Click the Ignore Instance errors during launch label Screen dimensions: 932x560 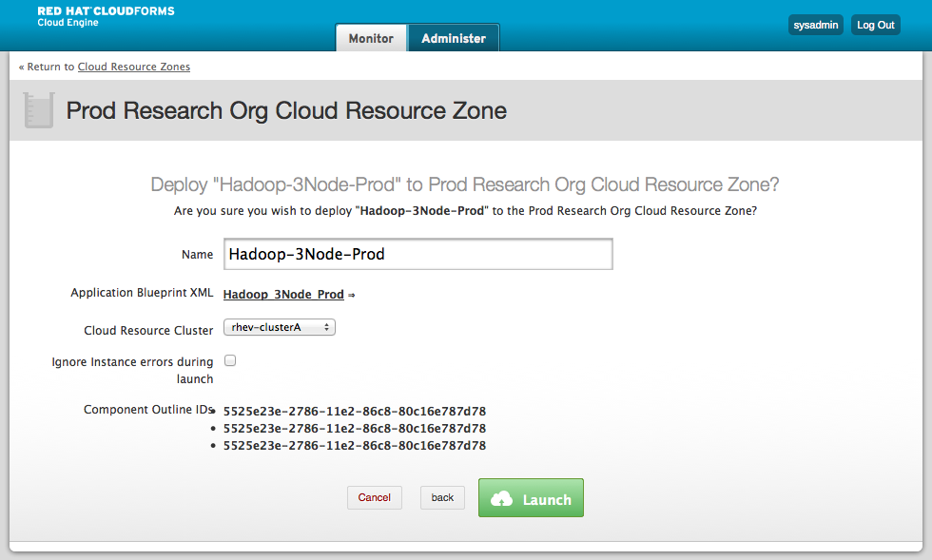click(x=132, y=370)
